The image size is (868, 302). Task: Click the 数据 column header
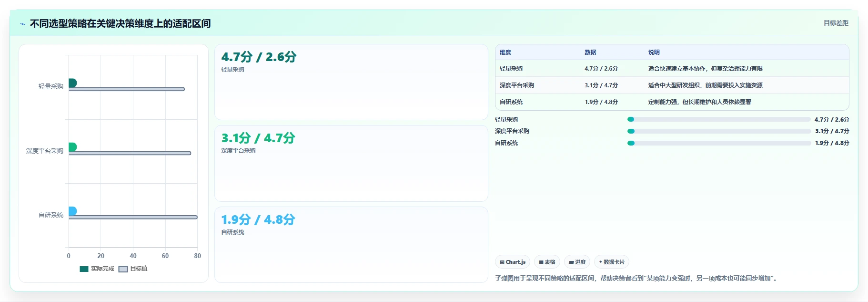pos(590,52)
